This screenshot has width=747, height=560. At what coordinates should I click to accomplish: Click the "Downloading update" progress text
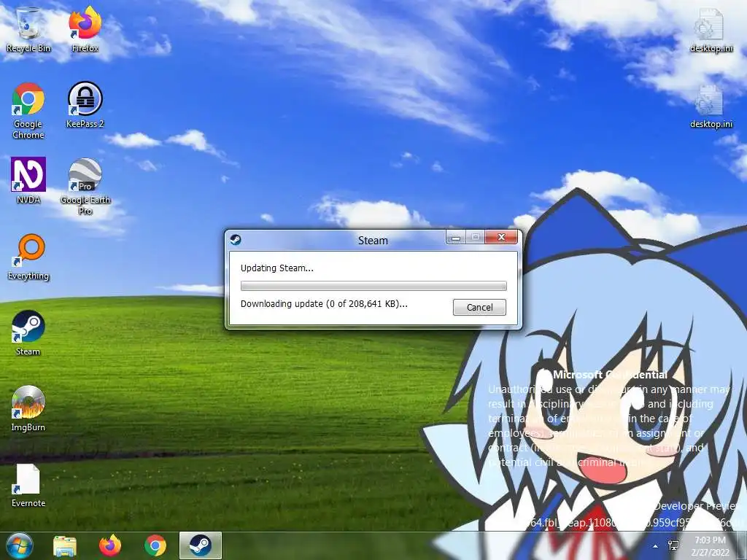324,304
